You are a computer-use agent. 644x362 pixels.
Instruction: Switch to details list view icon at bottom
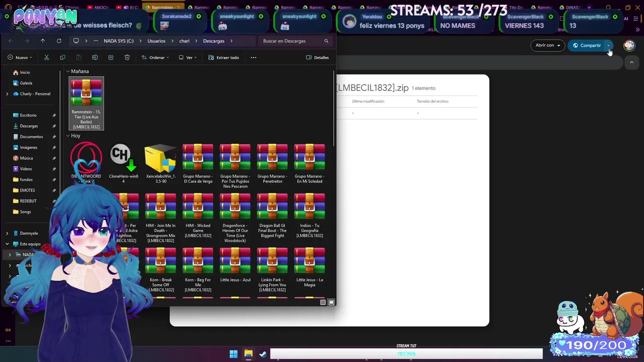323,302
